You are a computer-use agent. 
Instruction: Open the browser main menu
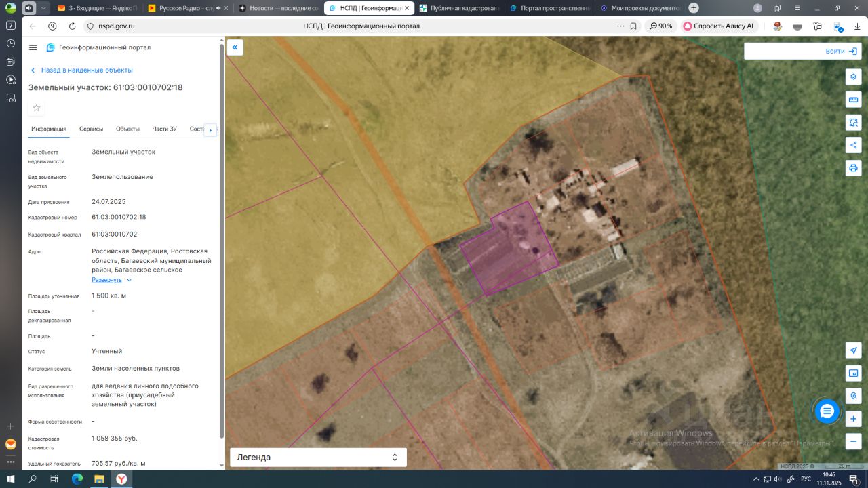pos(796,8)
